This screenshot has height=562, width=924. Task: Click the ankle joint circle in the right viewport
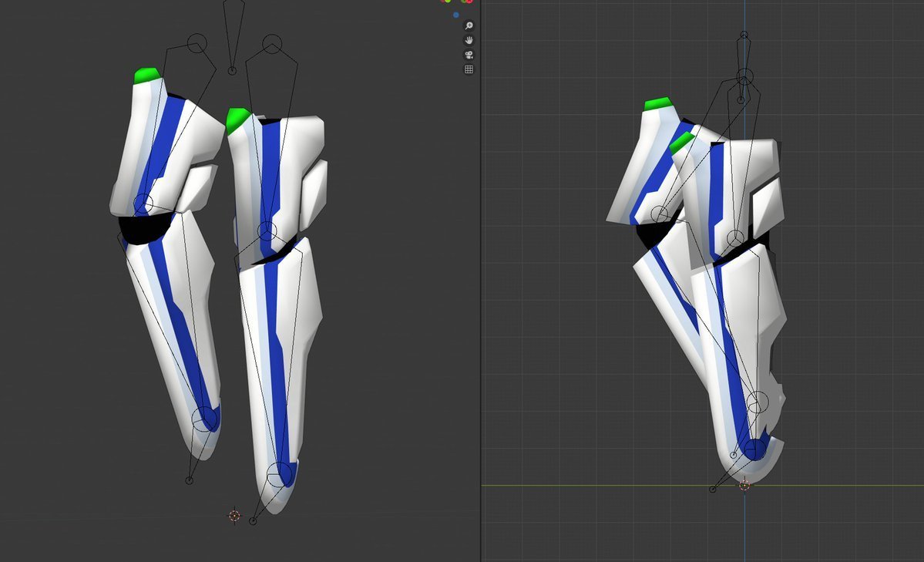click(x=758, y=402)
